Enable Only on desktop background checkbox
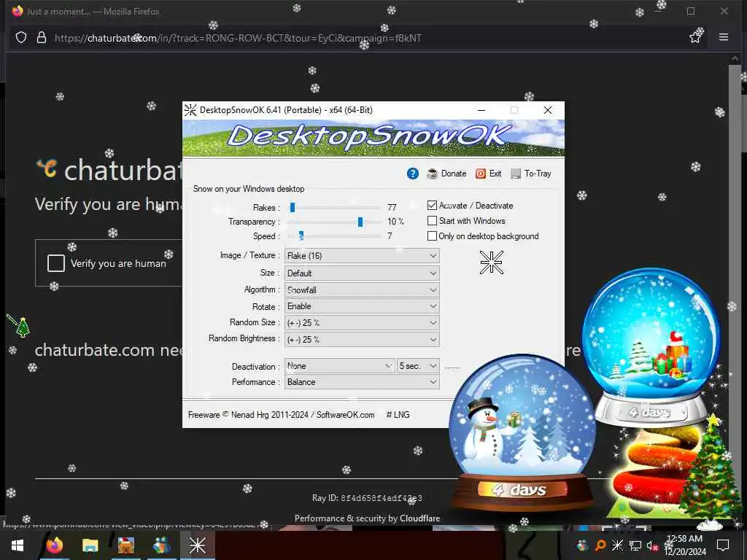Screen dimensions: 747x560 click(x=432, y=236)
